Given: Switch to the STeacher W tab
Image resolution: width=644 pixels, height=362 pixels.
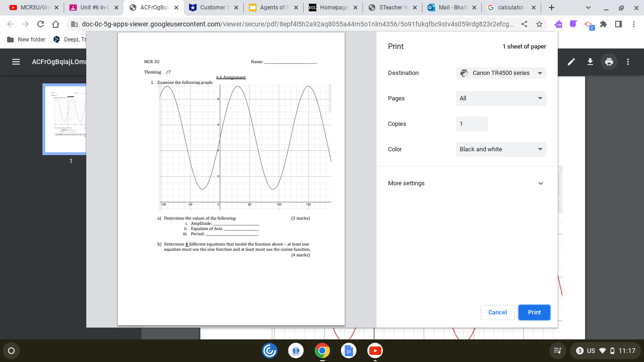Looking at the screenshot, I should click(392, 8).
